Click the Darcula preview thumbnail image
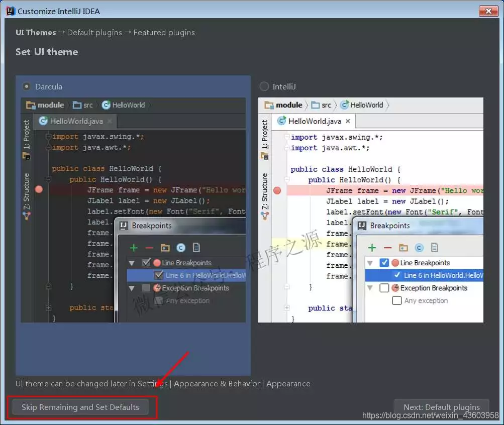 coord(133,210)
